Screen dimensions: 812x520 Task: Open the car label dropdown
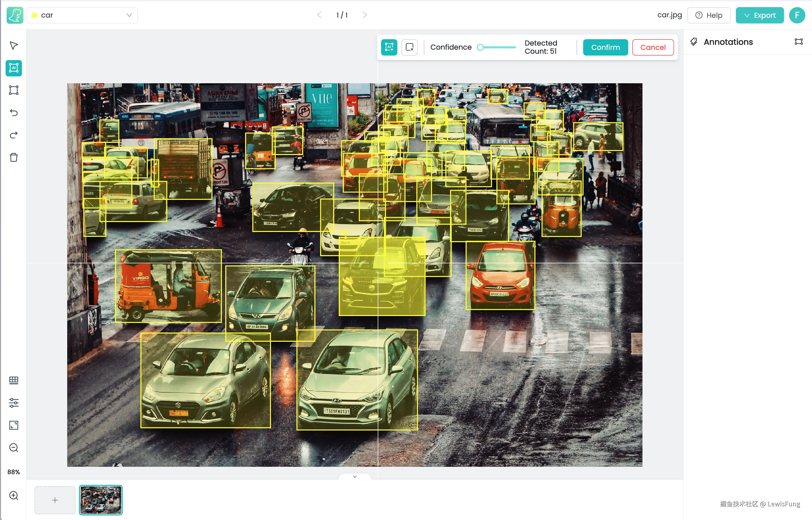[82, 15]
